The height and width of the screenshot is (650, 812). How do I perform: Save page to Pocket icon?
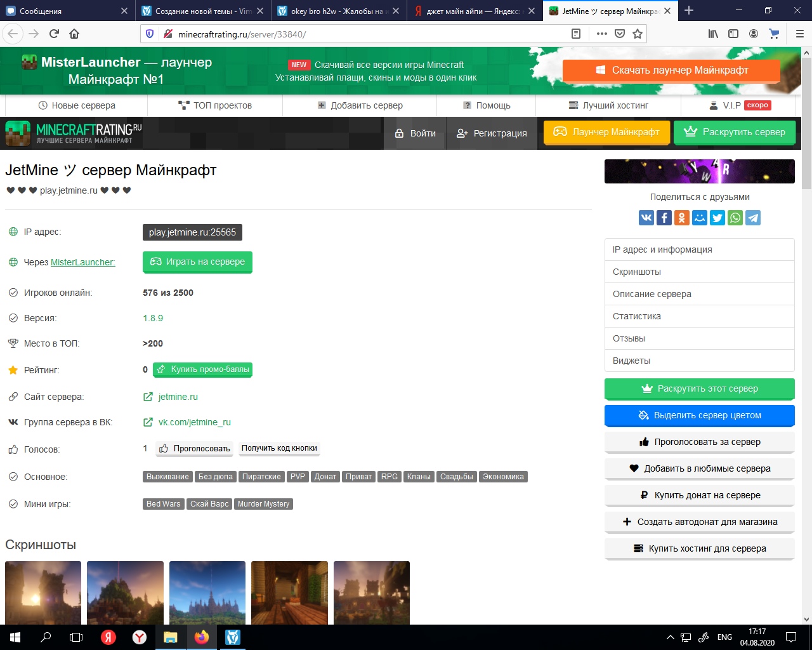click(620, 34)
